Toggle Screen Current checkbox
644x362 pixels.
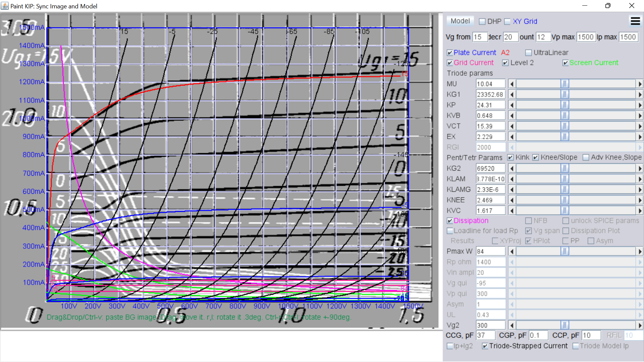pos(566,63)
